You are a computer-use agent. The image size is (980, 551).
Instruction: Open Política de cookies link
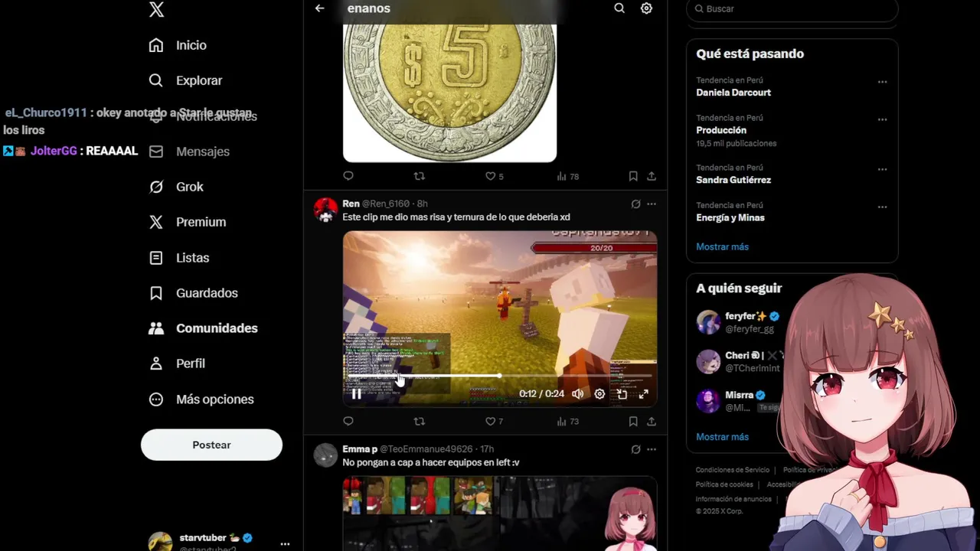point(724,484)
